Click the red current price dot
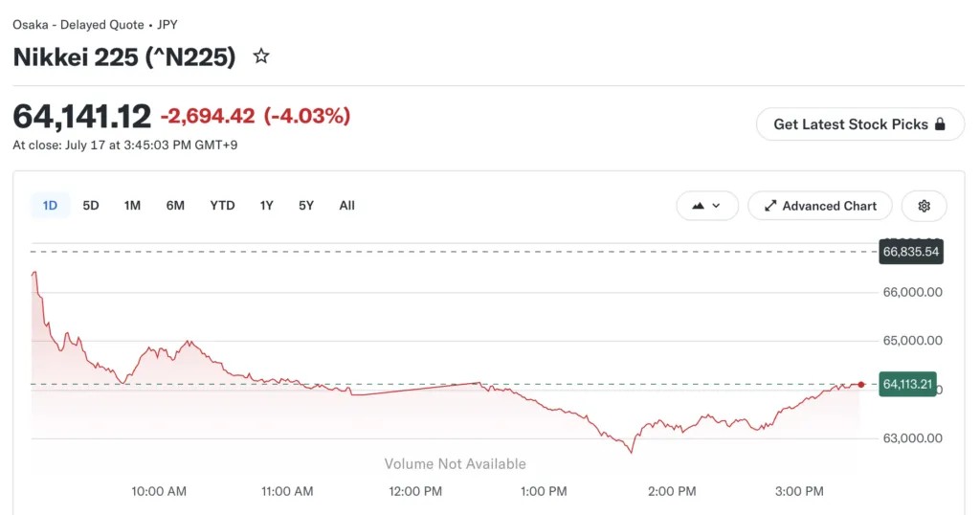The width and height of the screenshot is (980, 515). coord(861,385)
